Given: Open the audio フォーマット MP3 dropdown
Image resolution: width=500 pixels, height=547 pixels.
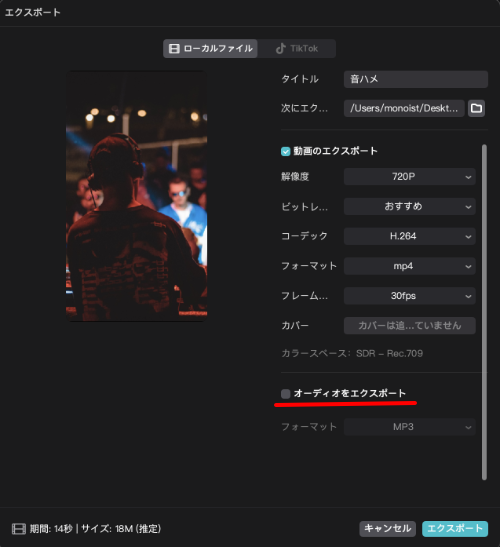Looking at the screenshot, I should click(410, 427).
